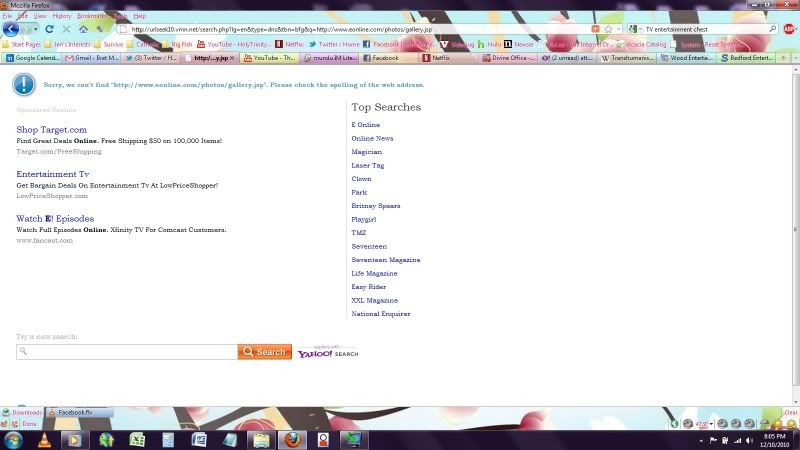Image resolution: width=800 pixels, height=450 pixels.
Task: Open the History menu
Action: [x=62, y=16]
